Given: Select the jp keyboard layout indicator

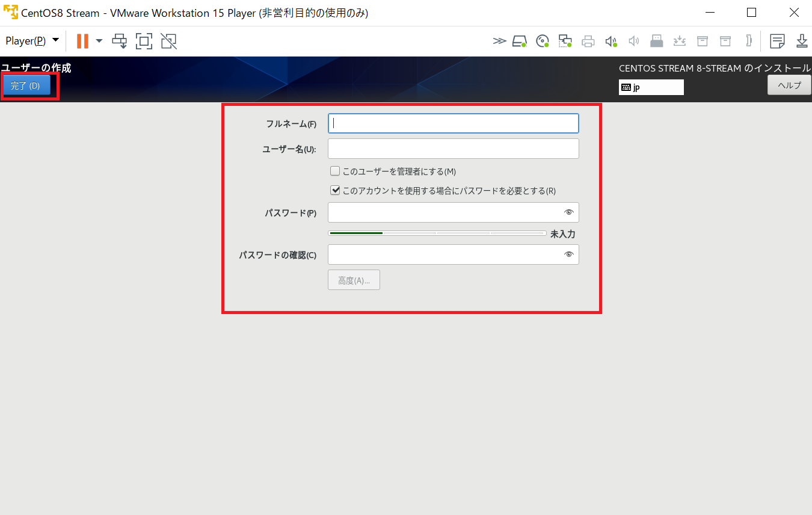Looking at the screenshot, I should tap(651, 87).
